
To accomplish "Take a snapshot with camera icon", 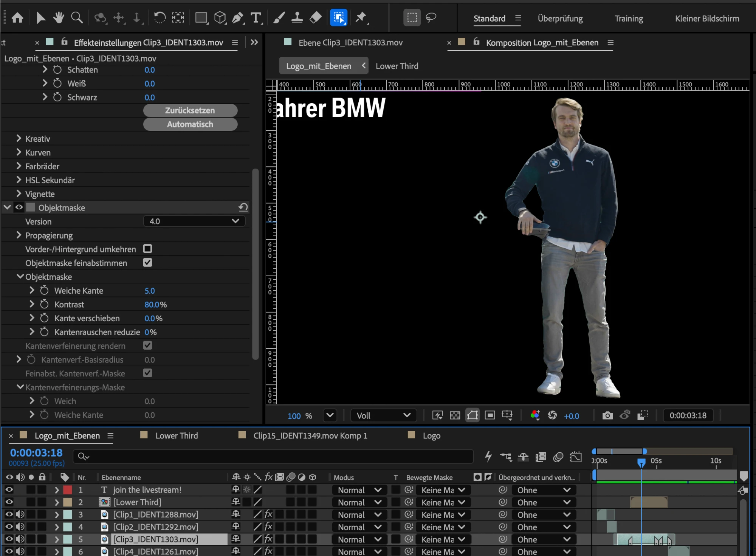I will [x=607, y=416].
